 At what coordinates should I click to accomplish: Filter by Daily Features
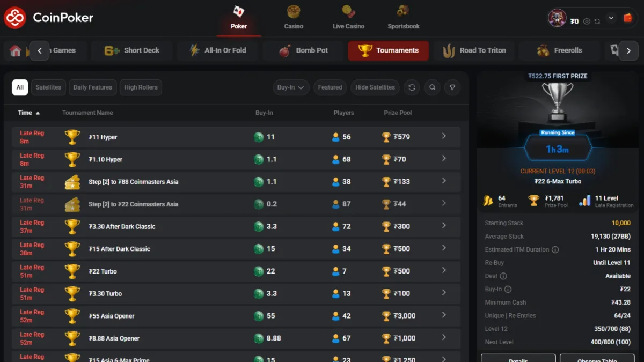pyautogui.click(x=93, y=87)
